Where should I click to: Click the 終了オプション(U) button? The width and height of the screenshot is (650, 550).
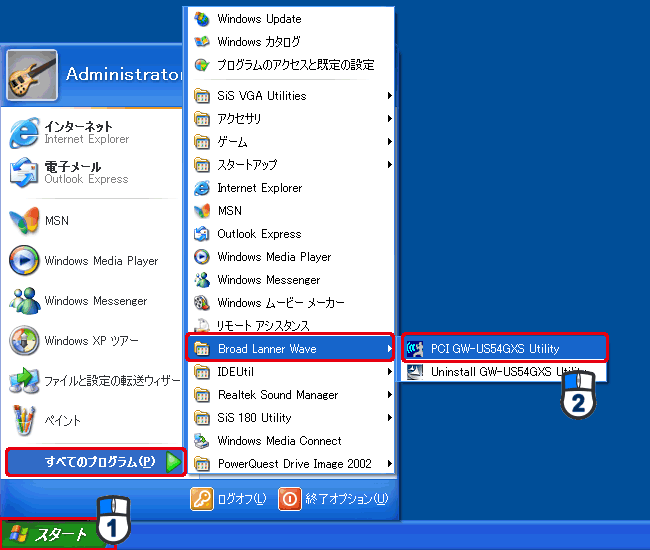click(x=334, y=499)
